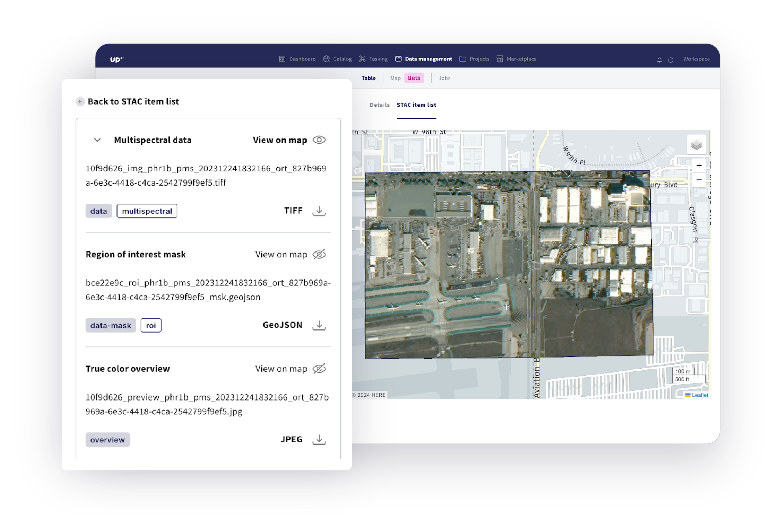Click the multispectral tag
782x532 pixels.
click(147, 211)
